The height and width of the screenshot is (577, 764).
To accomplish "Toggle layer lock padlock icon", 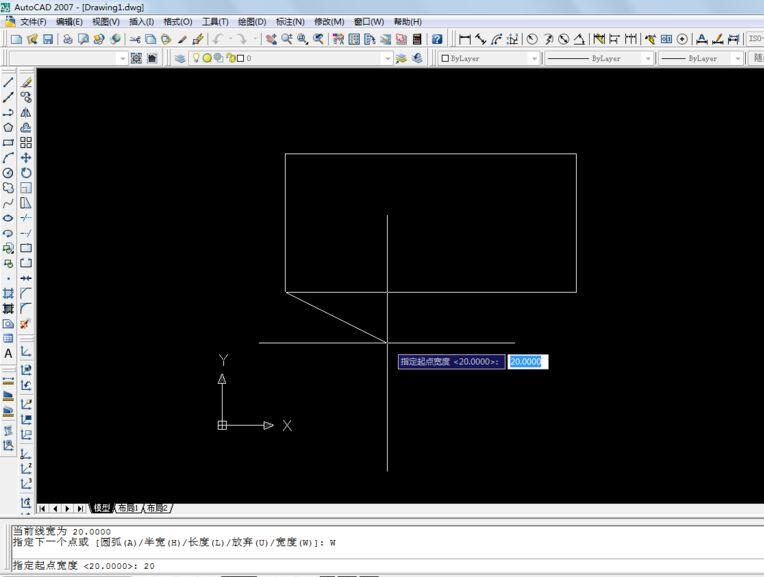I will 230,58.
